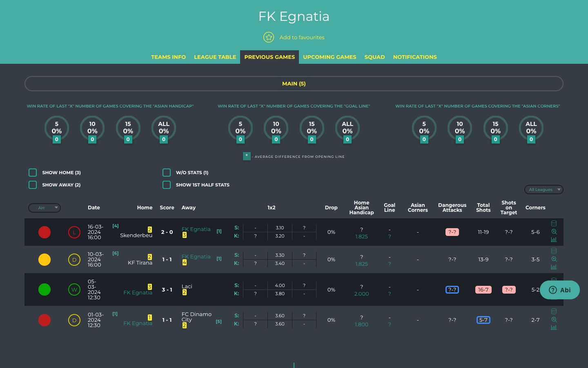Viewport: 588px width, 368px height.
Task: Open the AH dropdown
Action: (x=45, y=208)
